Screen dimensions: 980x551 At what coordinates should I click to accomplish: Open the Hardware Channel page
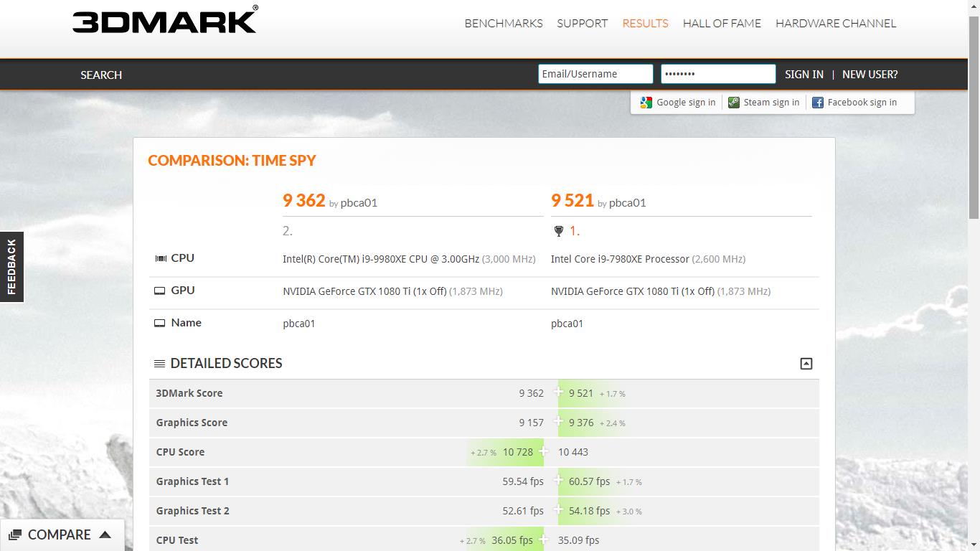point(836,23)
